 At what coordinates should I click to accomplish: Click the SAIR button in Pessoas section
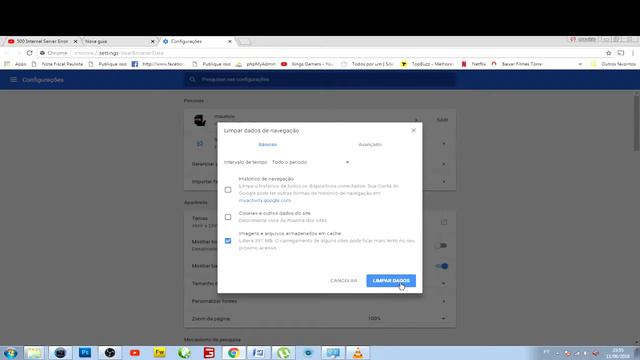(x=442, y=120)
